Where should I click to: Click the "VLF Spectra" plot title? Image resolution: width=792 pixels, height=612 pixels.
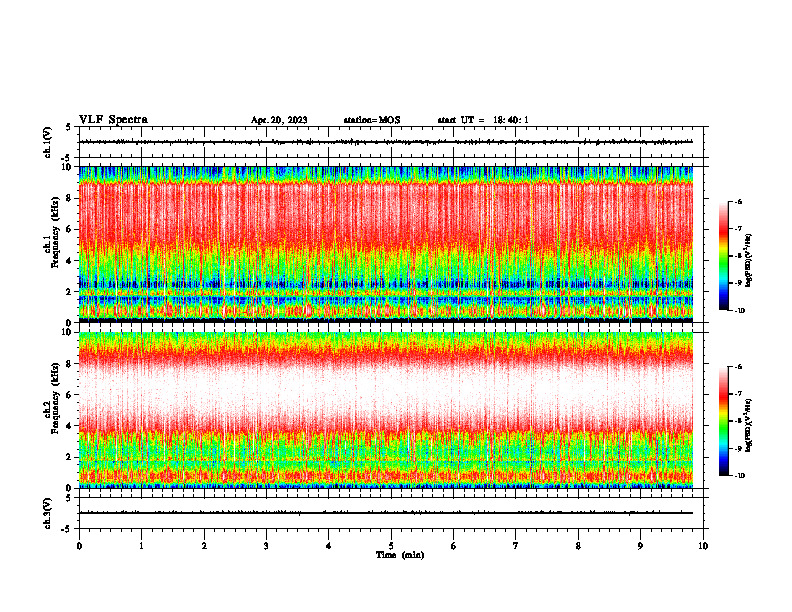[x=113, y=120]
